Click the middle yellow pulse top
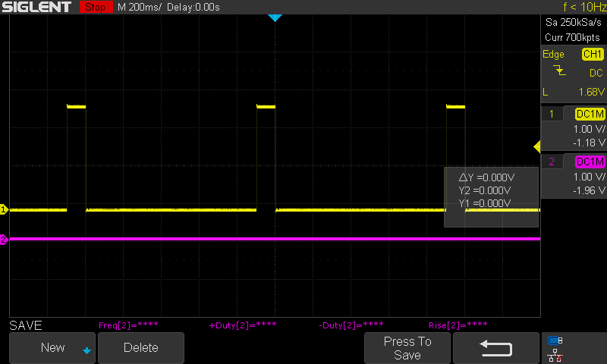Image resolution: width=607 pixels, height=364 pixels. 266,106
